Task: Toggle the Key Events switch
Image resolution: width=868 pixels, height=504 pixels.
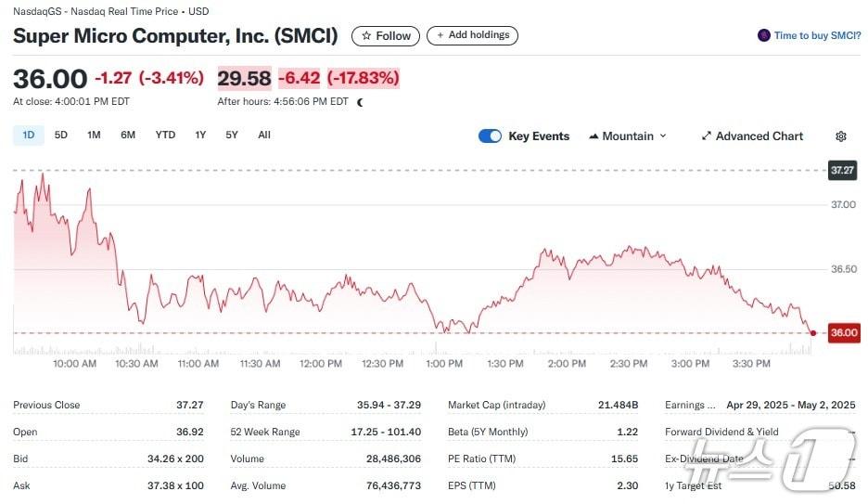Action: coord(490,136)
